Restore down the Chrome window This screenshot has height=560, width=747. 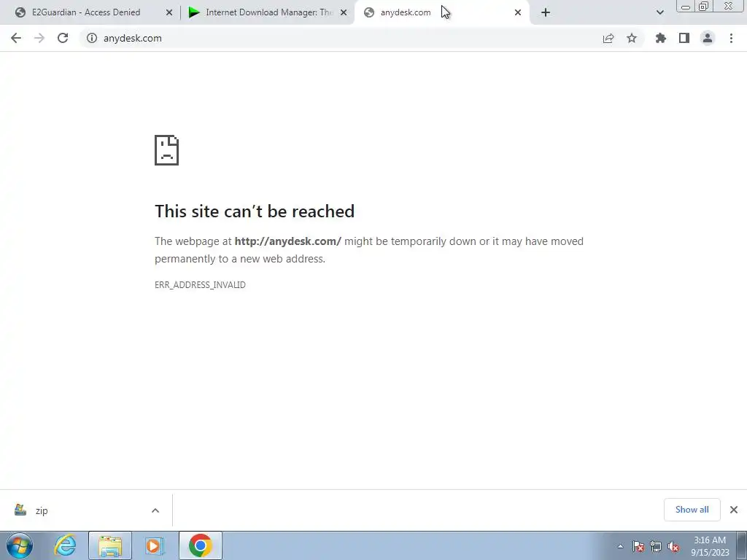(704, 6)
